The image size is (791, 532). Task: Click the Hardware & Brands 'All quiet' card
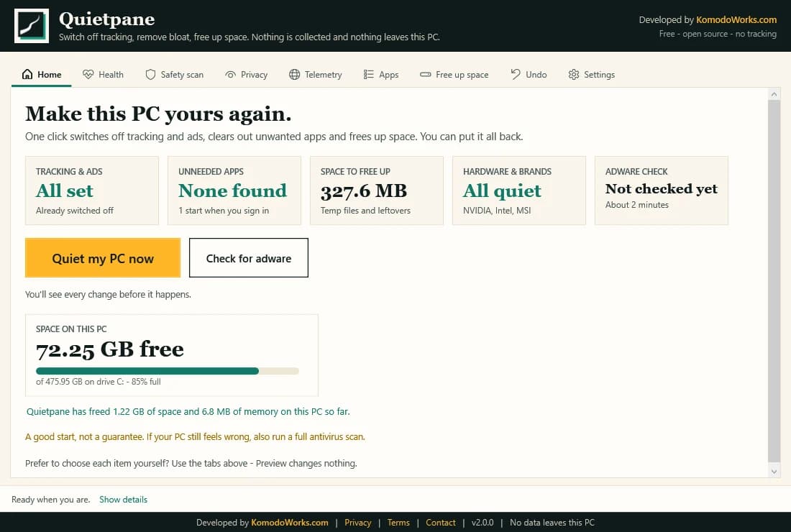coord(519,191)
